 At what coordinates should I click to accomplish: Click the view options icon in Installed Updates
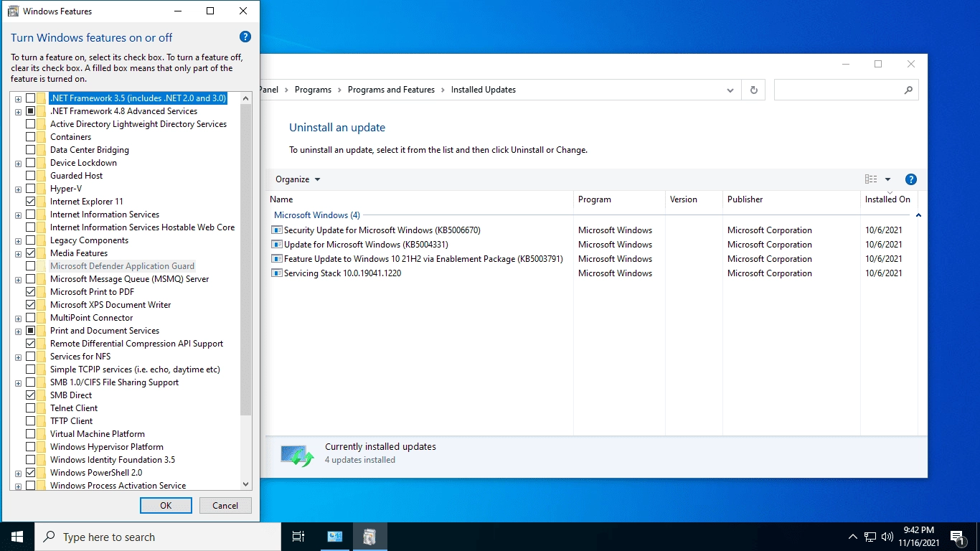[x=871, y=179]
